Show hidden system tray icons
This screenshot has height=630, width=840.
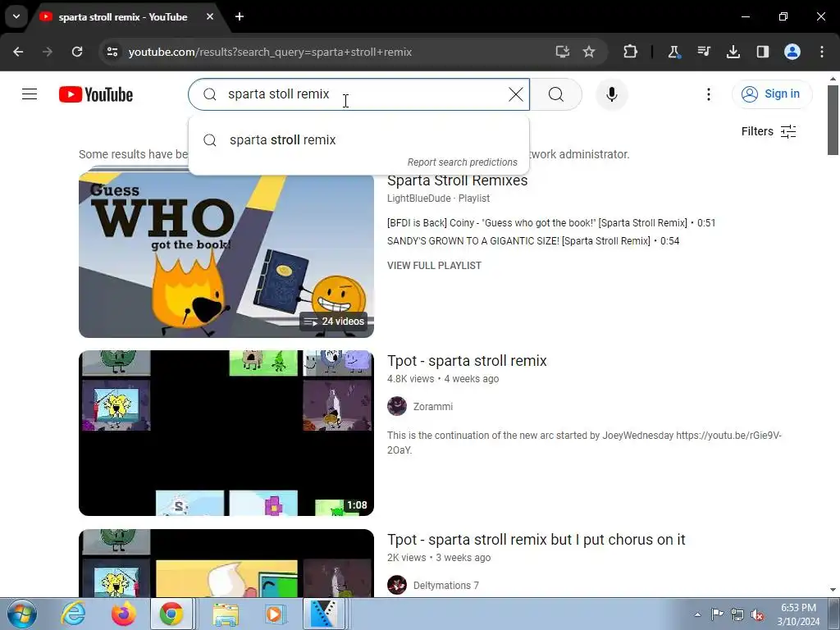(697, 614)
